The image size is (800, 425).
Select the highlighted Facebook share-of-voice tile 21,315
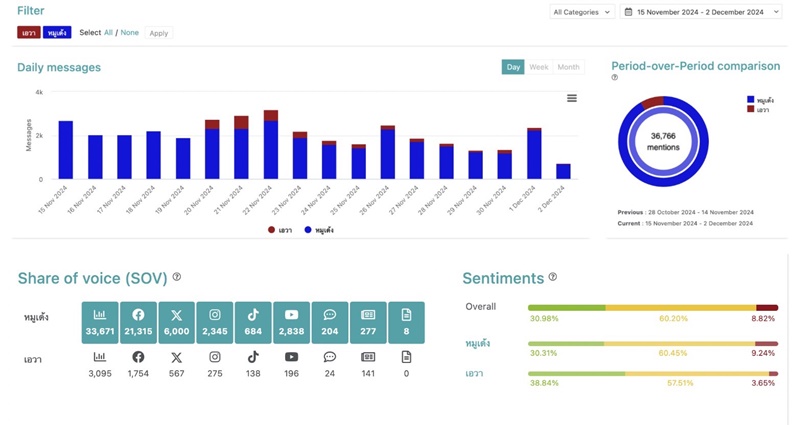click(x=138, y=322)
